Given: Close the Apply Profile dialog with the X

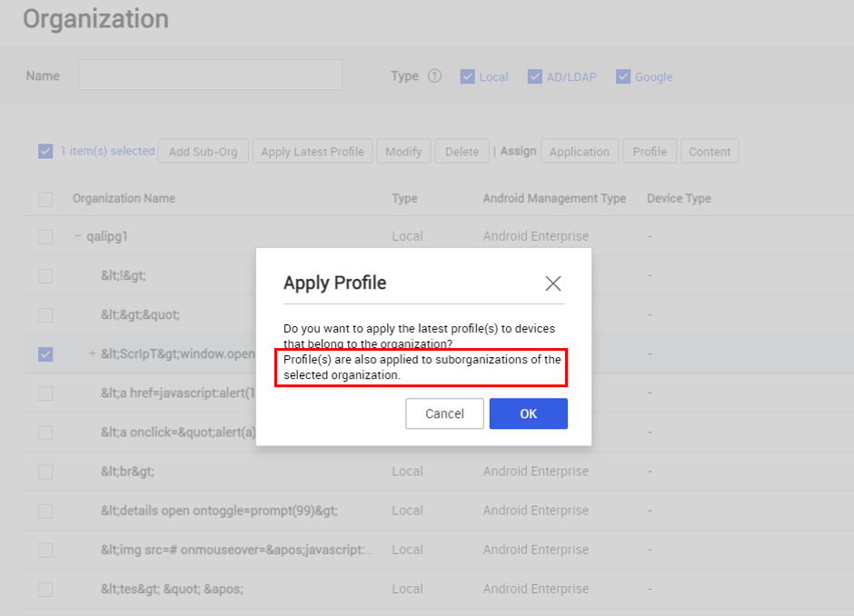Looking at the screenshot, I should coord(552,283).
